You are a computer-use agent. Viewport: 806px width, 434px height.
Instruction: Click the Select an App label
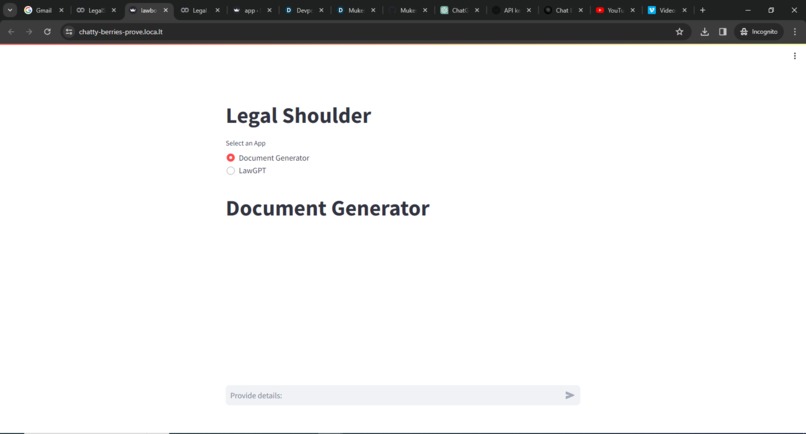pos(246,143)
